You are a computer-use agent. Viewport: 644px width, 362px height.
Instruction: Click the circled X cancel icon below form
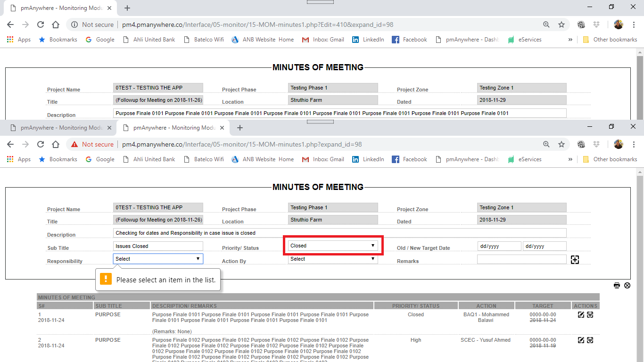tap(627, 286)
